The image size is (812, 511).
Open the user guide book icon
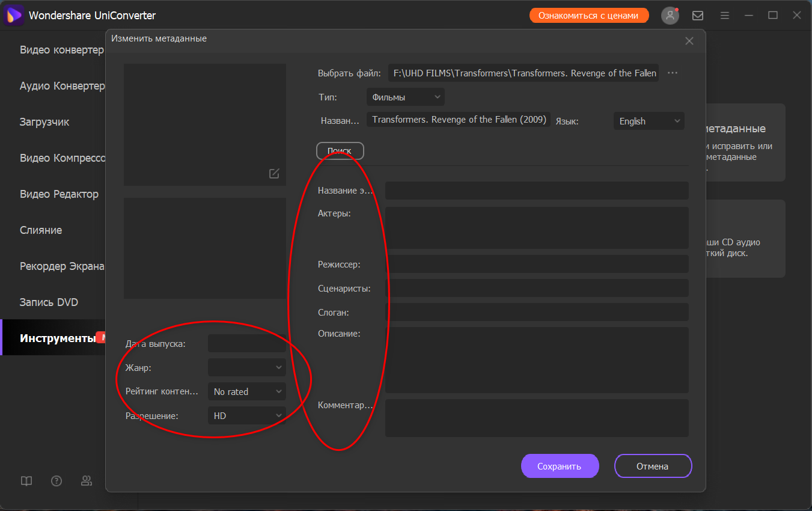[26, 481]
